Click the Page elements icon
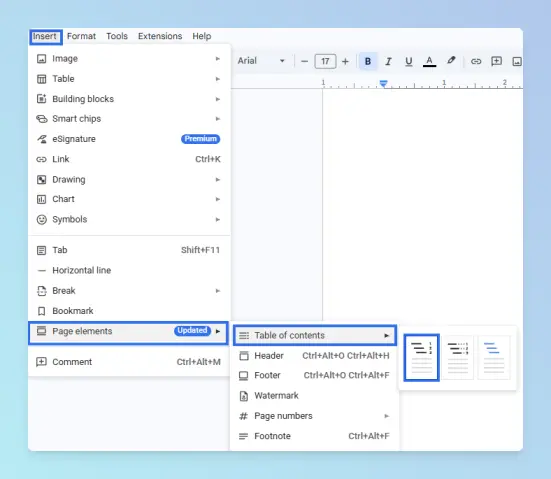The width and height of the screenshot is (551, 479). tap(41, 331)
